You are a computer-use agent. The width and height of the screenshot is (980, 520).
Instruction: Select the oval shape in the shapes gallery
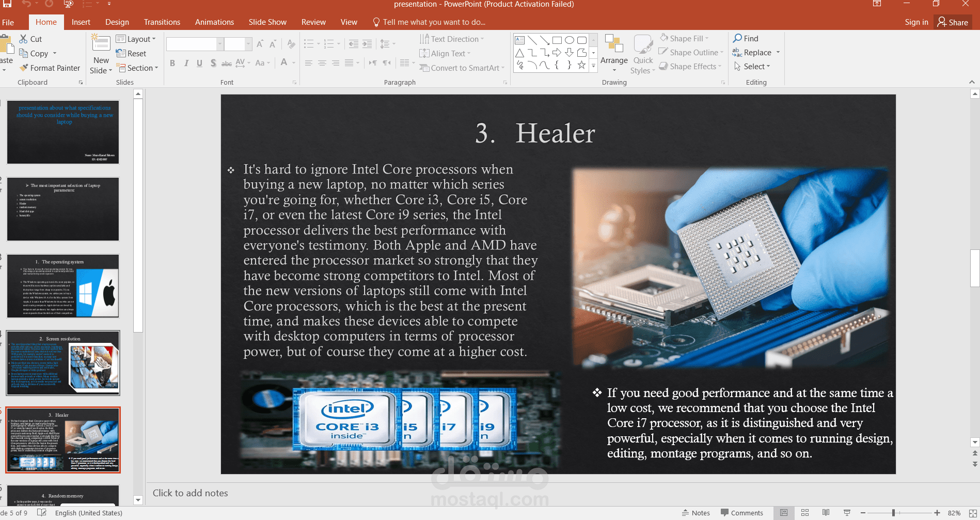click(x=570, y=40)
